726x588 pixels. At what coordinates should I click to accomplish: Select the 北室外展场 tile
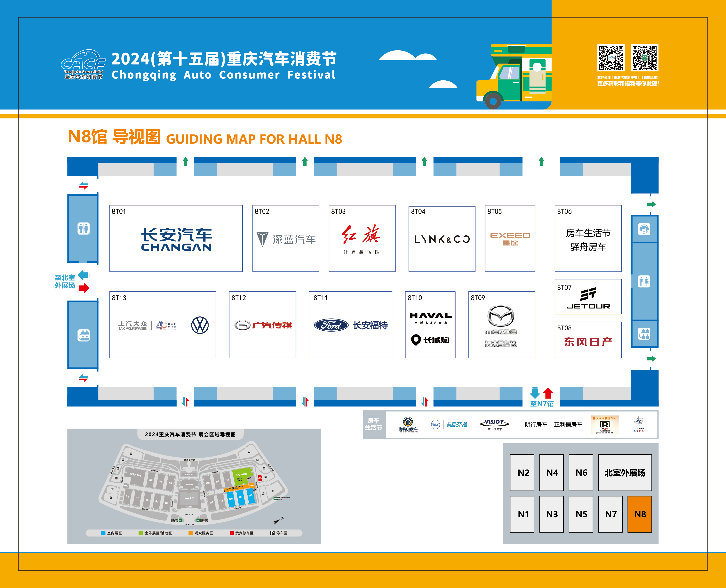click(625, 472)
